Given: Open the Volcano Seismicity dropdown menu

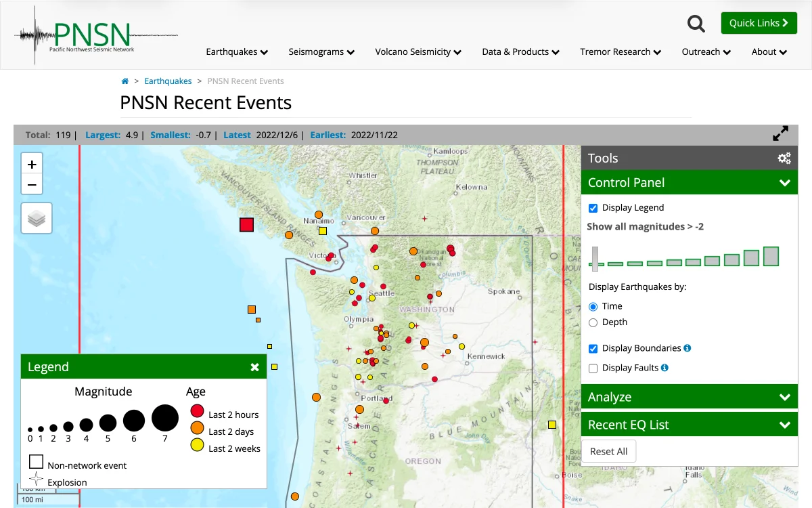Looking at the screenshot, I should [x=418, y=51].
